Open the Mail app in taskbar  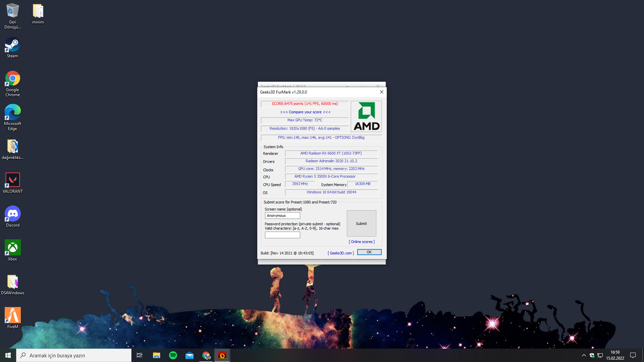click(x=190, y=355)
